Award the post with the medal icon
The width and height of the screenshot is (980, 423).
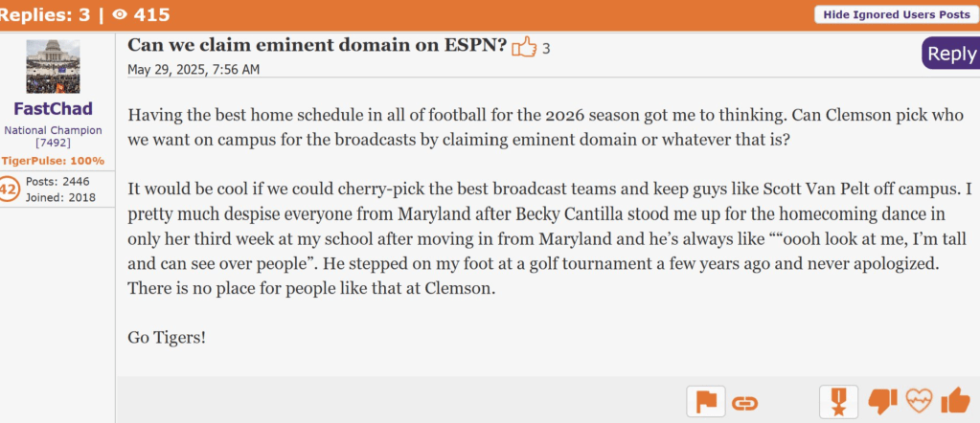click(x=839, y=402)
